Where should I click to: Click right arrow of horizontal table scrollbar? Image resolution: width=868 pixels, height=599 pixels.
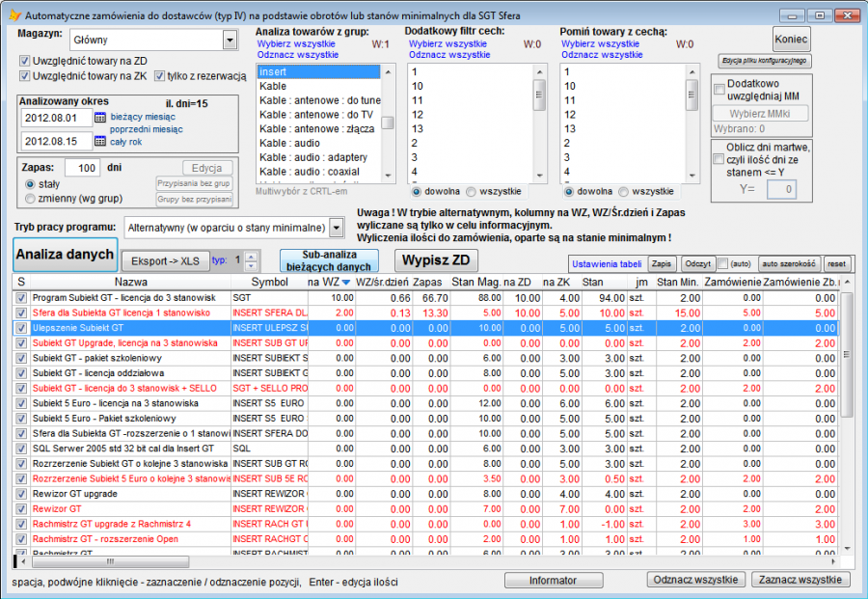tap(833, 562)
